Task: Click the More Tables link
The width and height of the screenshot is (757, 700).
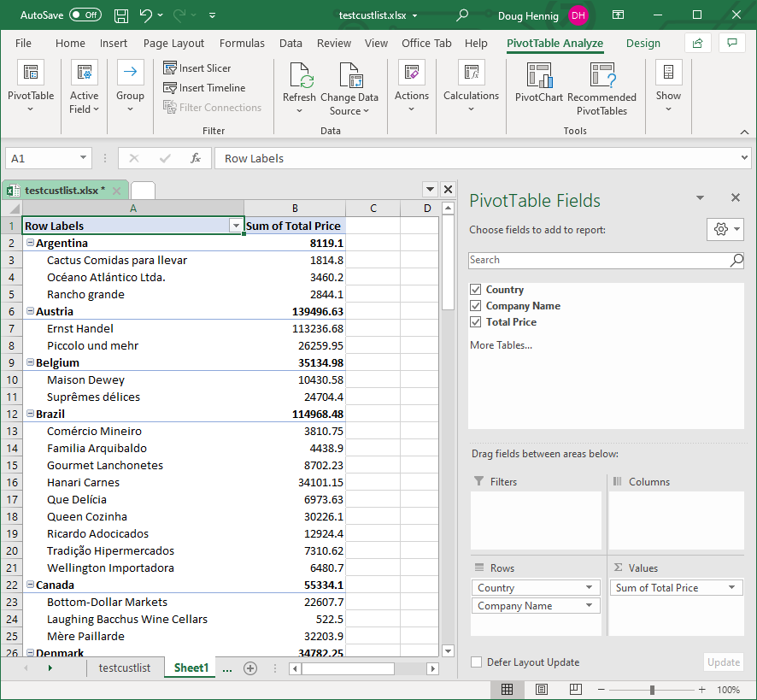Action: [501, 345]
